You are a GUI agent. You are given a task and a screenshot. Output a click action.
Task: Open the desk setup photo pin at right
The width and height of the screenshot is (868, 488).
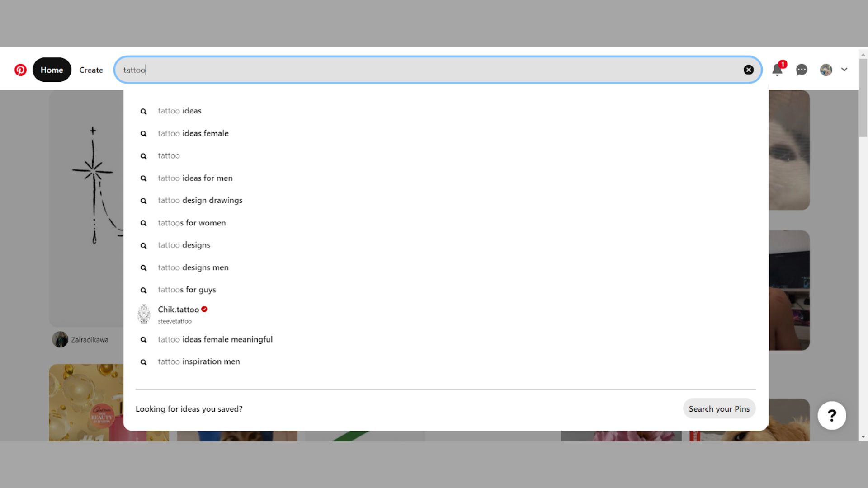click(789, 290)
